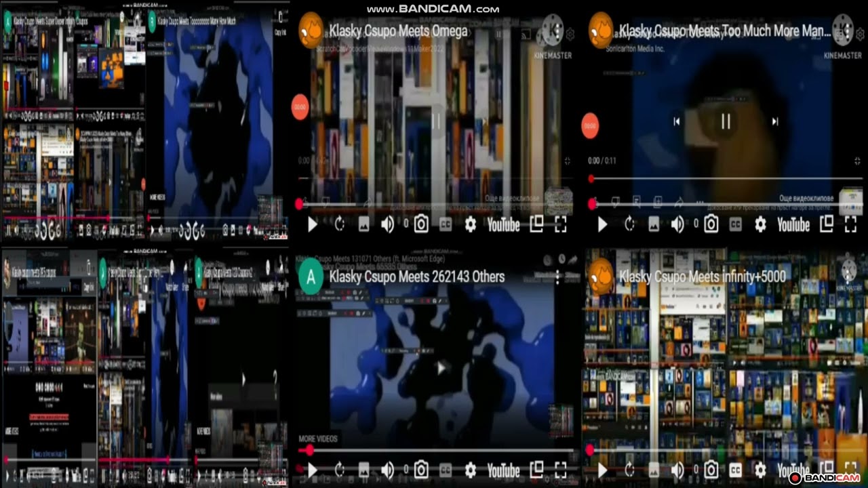Screen dimensions: 868x488
Task: Click title 'Klasky Csupo Meets 262143 Others'
Action: [416, 277]
